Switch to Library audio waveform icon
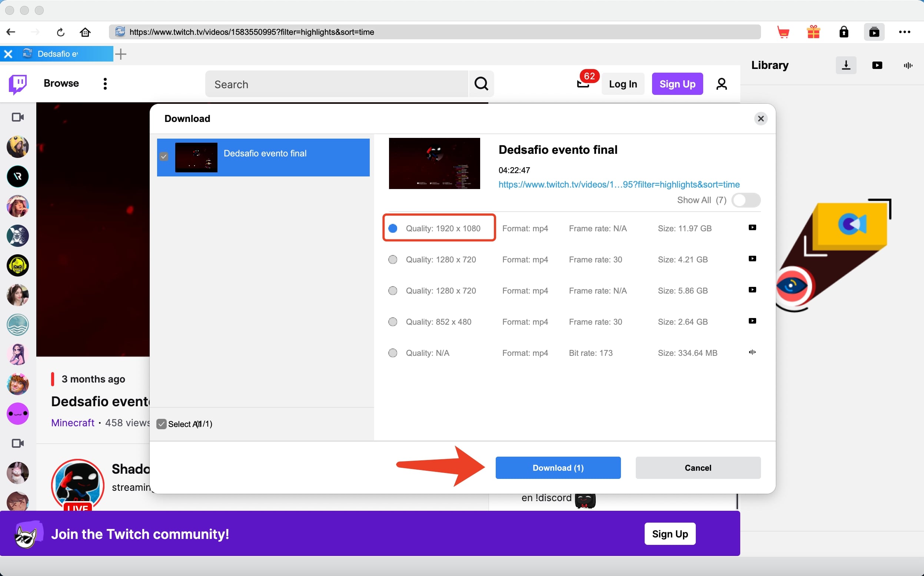Viewport: 924px width, 576px height. coord(908,66)
